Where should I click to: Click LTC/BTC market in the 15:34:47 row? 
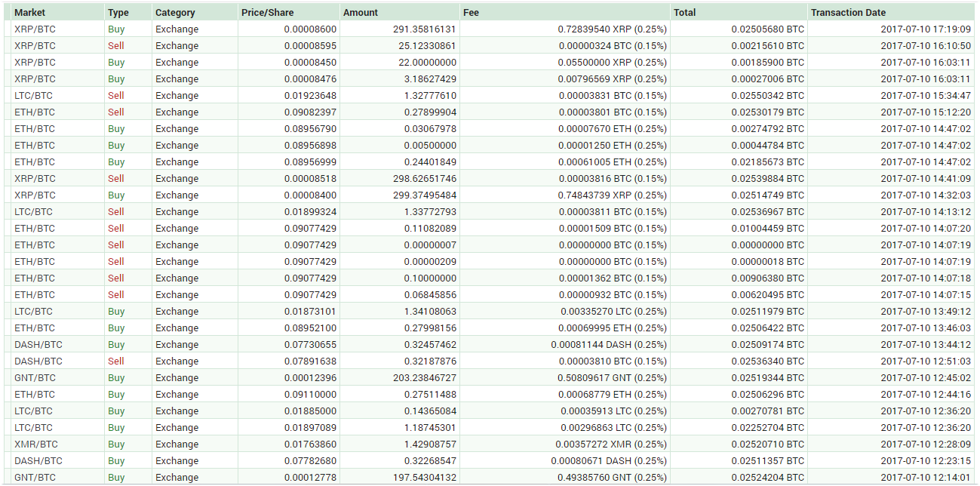coord(33,95)
